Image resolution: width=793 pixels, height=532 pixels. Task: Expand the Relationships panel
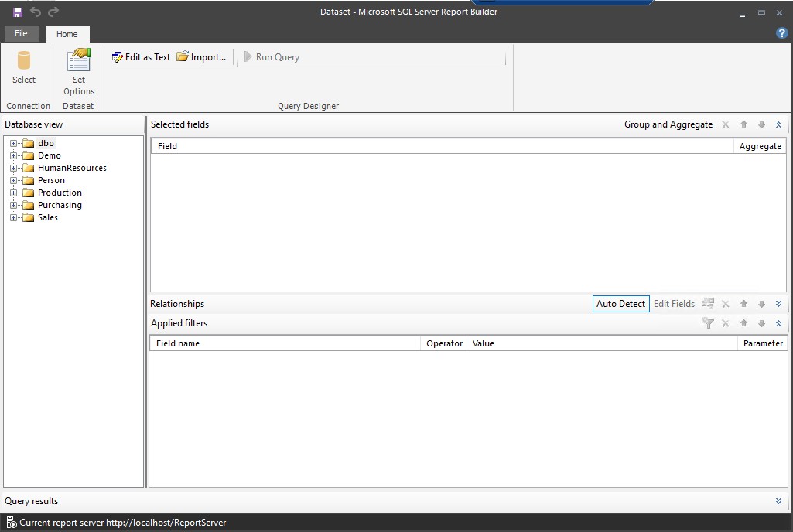click(778, 304)
